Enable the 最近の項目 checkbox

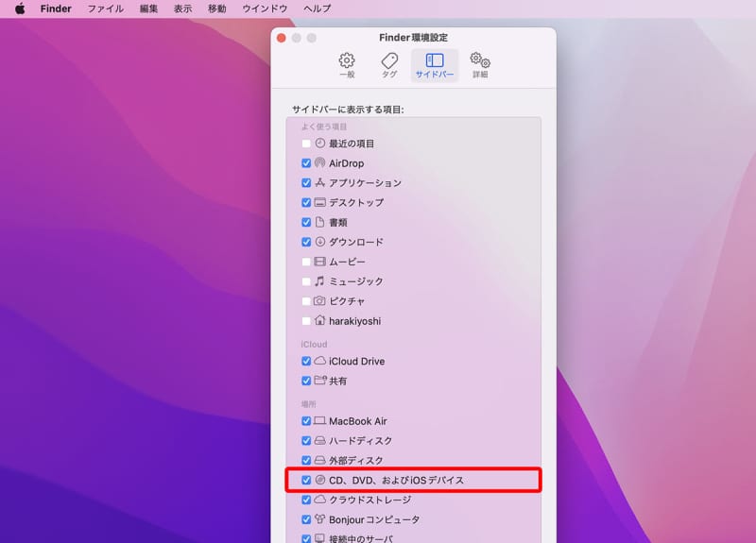point(306,144)
